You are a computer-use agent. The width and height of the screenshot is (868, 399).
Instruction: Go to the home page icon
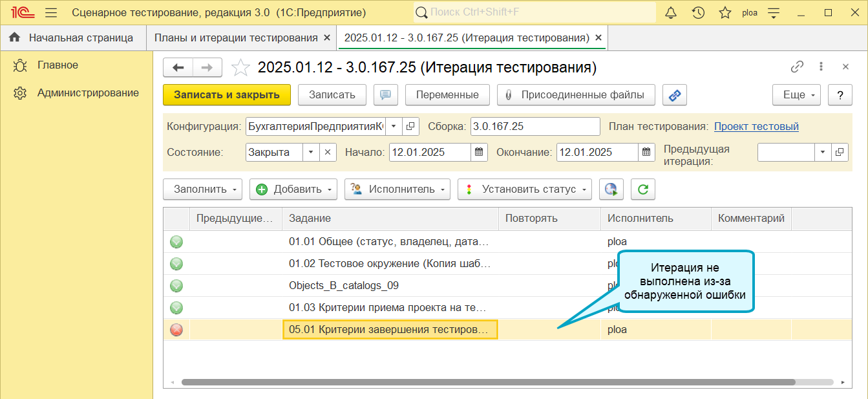coord(14,38)
